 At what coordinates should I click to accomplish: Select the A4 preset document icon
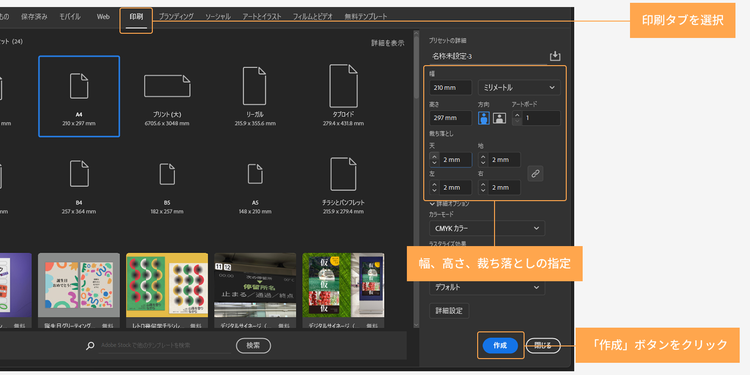coord(79,86)
